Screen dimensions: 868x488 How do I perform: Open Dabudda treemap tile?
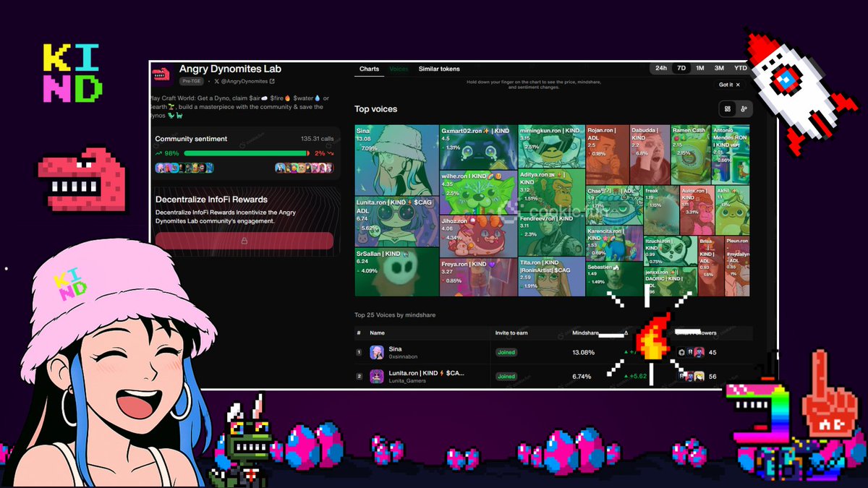tap(650, 154)
